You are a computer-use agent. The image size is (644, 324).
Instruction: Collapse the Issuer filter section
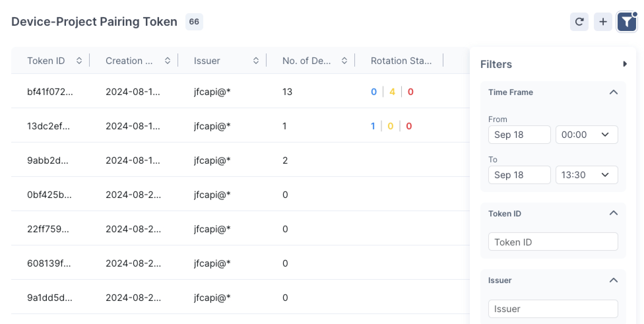613,280
